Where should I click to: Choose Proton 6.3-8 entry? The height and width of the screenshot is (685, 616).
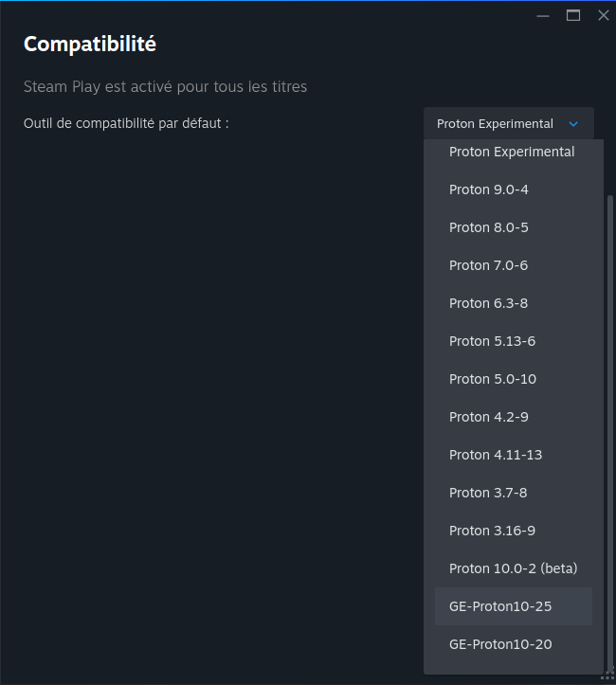coord(512,303)
